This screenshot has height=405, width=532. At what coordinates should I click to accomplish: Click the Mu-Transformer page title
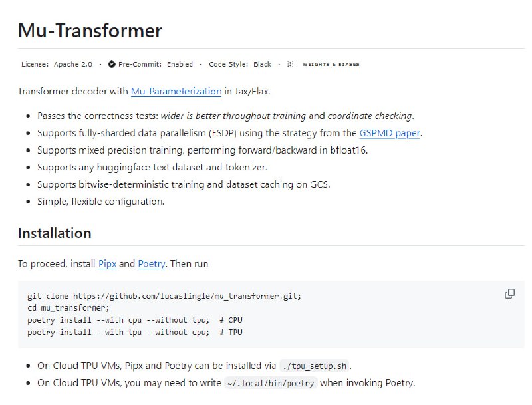pyautogui.click(x=89, y=31)
